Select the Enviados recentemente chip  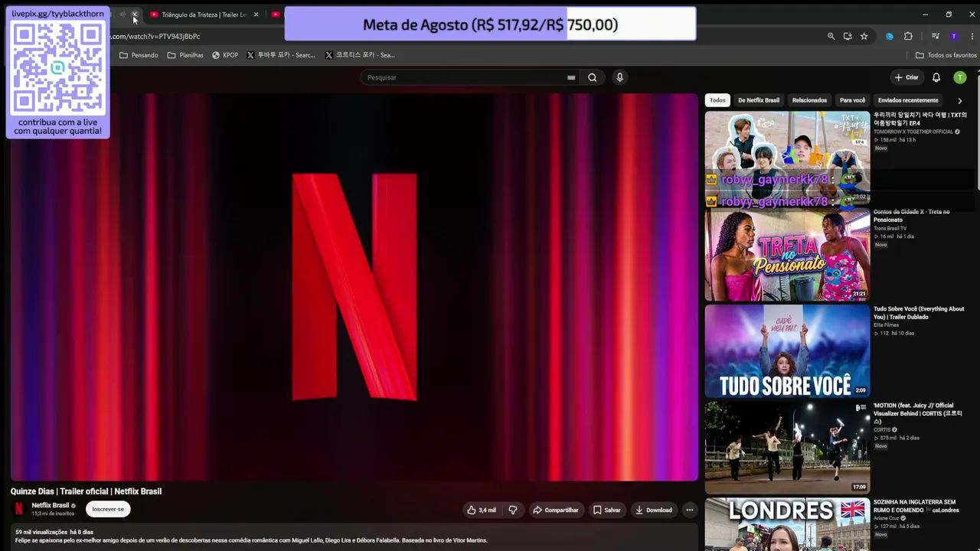point(908,100)
